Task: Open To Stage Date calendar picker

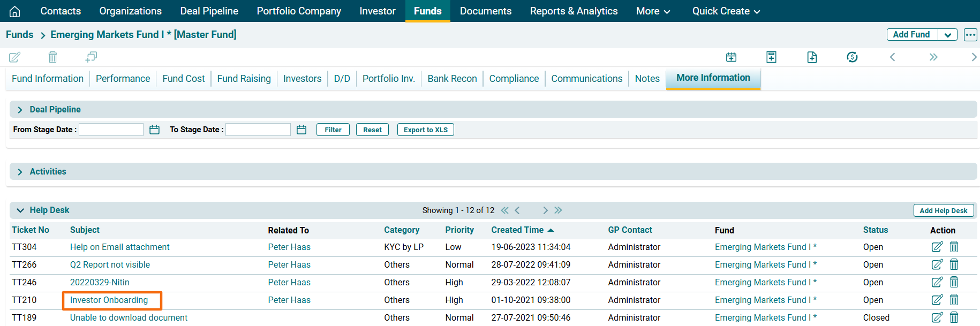Action: click(x=301, y=130)
